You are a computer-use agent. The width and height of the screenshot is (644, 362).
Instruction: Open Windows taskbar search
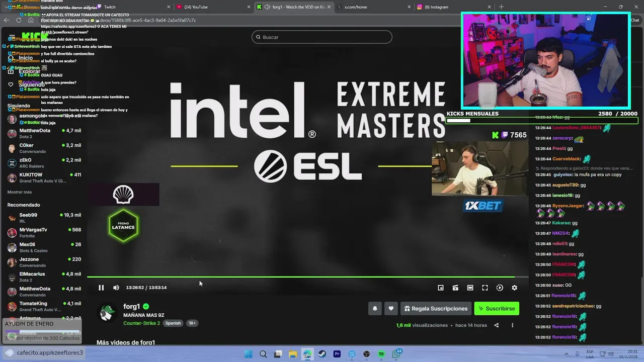pyautogui.click(x=263, y=354)
